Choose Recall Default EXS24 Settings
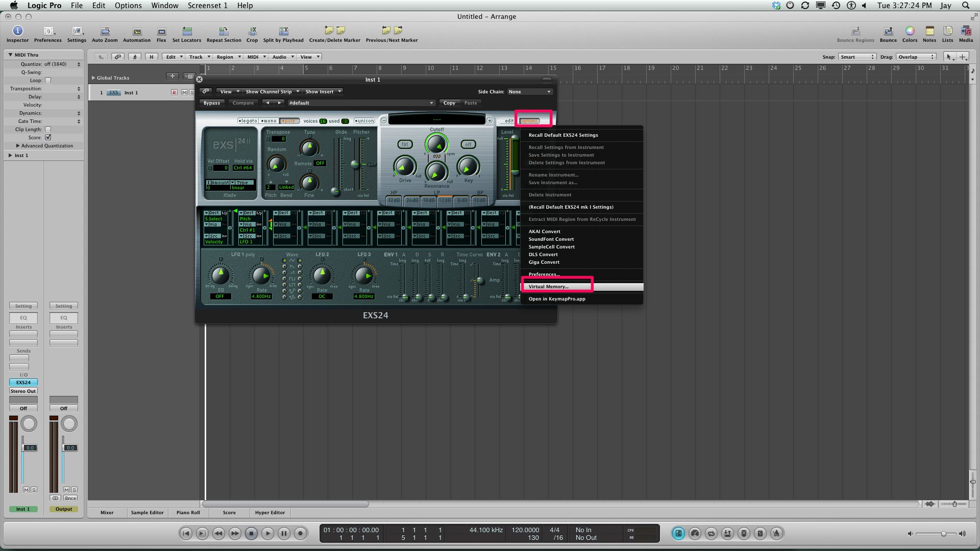This screenshot has width=980, height=551. click(x=582, y=135)
